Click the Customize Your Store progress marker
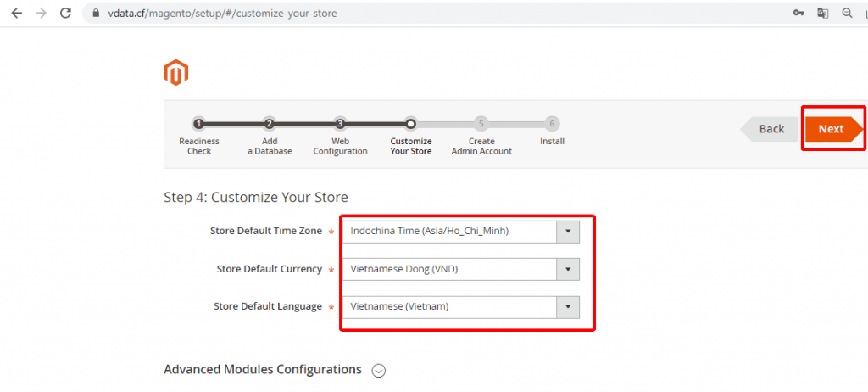The width and height of the screenshot is (868, 392). (x=411, y=124)
